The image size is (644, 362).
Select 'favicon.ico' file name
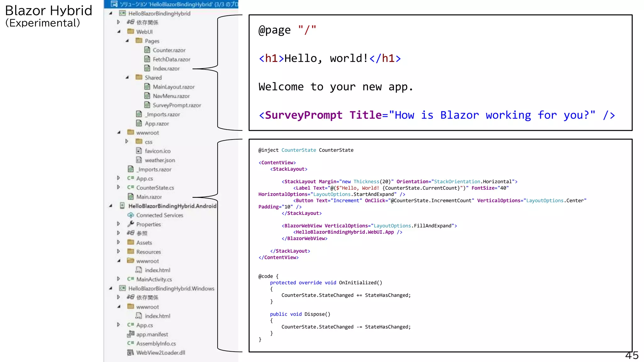point(158,151)
